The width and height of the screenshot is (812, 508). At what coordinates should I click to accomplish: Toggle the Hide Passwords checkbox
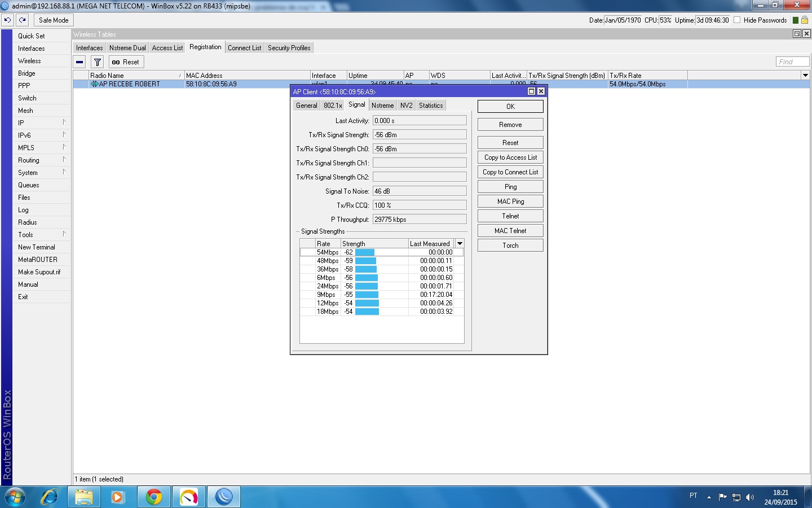pos(737,20)
